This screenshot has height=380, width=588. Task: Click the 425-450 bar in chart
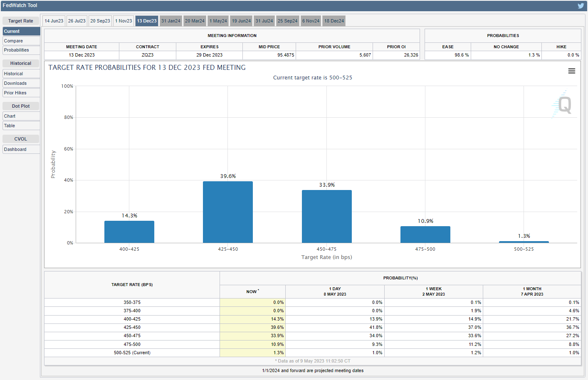pos(228,212)
